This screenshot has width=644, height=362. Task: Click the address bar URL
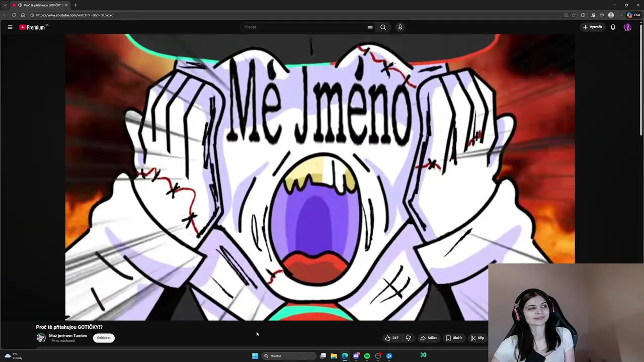(x=74, y=15)
